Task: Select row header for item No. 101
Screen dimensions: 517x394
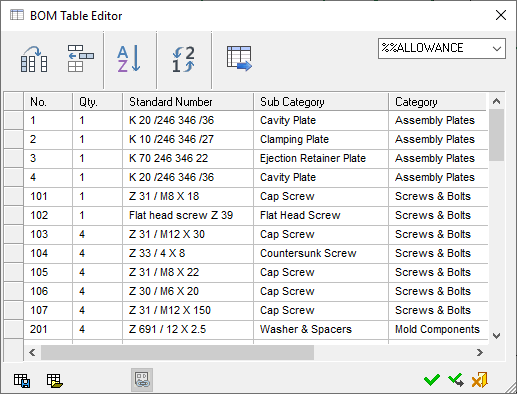Action: point(14,196)
